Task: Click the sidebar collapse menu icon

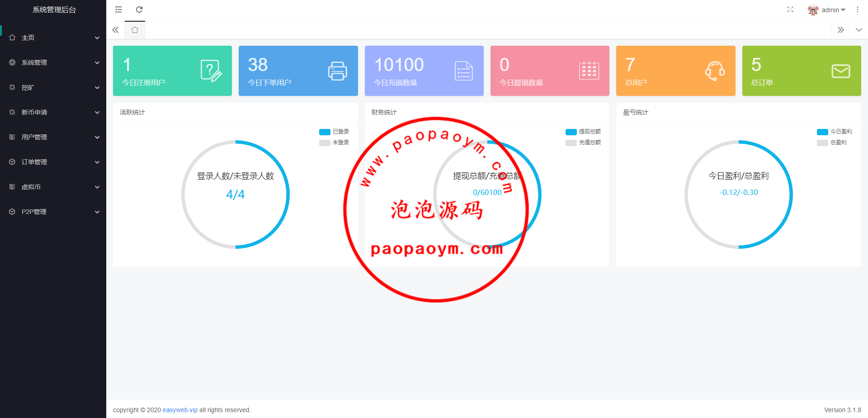Action: (118, 9)
